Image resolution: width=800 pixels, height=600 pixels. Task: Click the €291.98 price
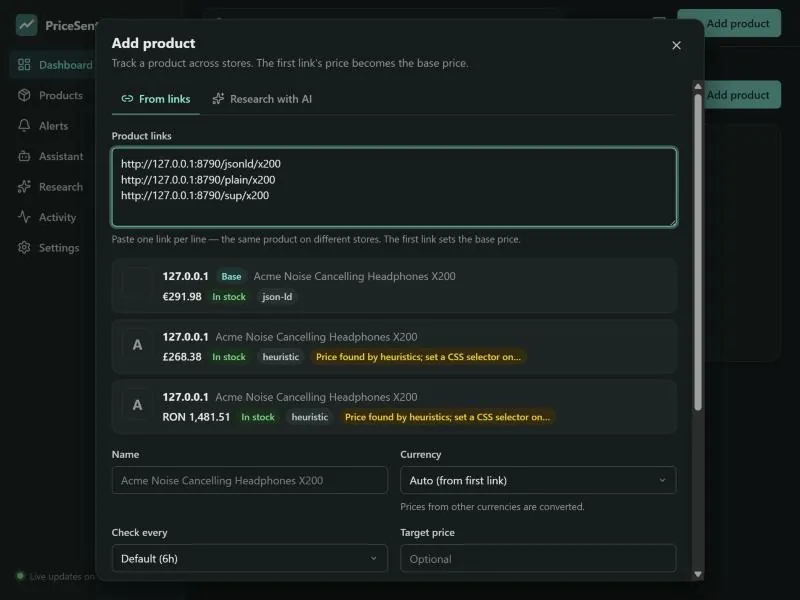pyautogui.click(x=182, y=296)
